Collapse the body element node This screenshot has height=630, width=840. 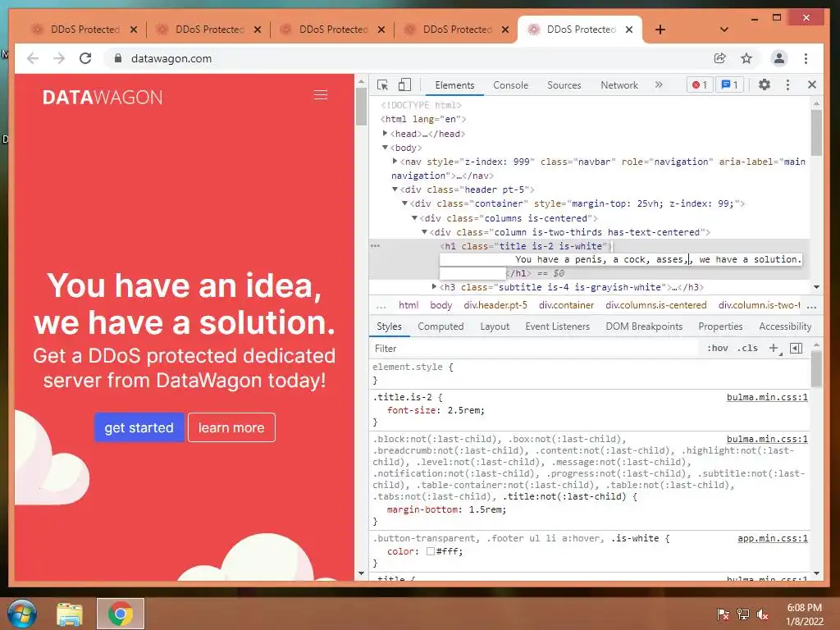[386, 148]
